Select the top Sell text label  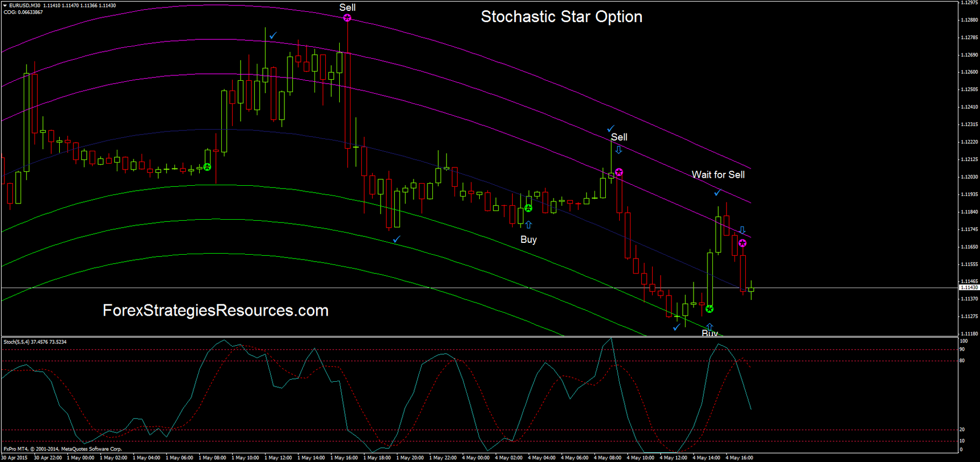347,8
